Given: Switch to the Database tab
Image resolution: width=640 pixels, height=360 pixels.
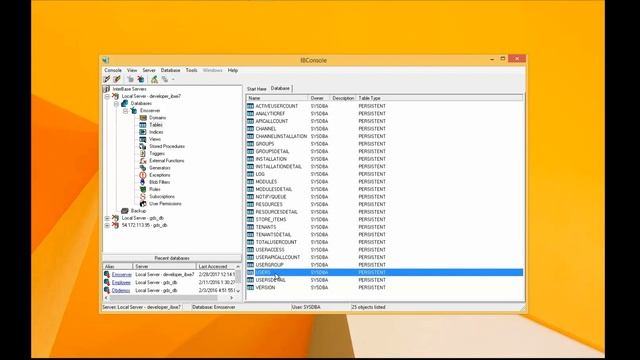Looking at the screenshot, I should (280, 88).
